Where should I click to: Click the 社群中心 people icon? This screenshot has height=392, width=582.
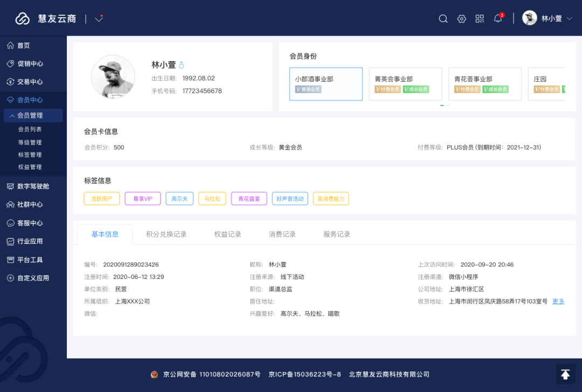pyautogui.click(x=10, y=204)
